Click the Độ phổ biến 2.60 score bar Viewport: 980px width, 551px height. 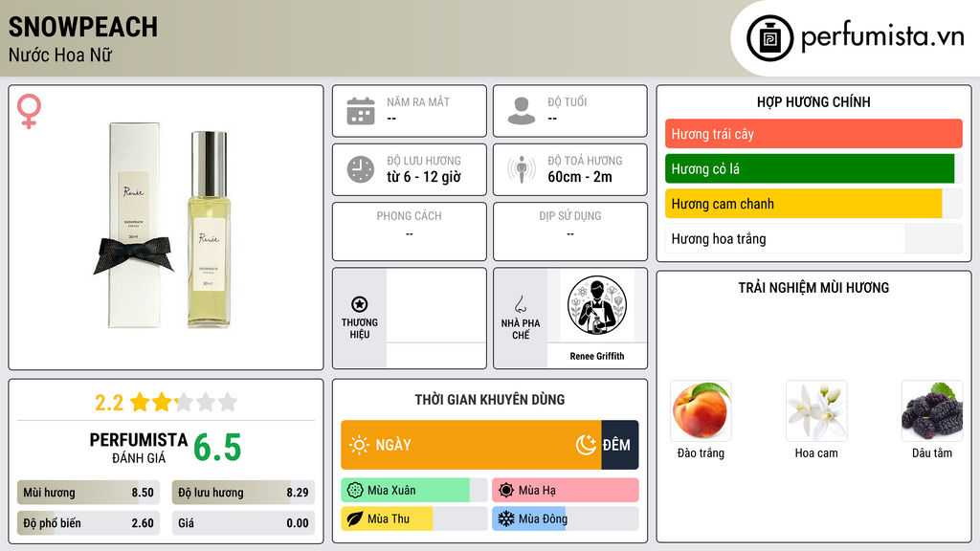(89, 523)
